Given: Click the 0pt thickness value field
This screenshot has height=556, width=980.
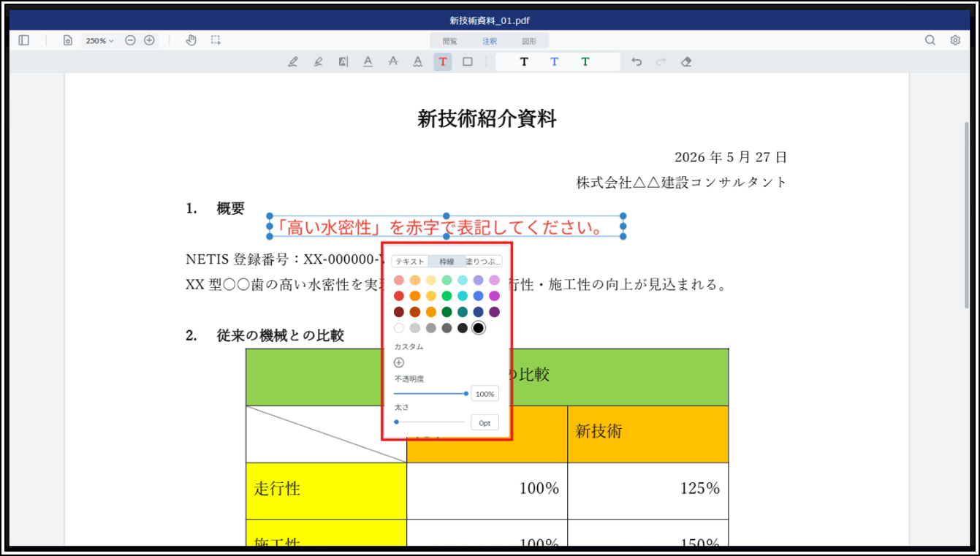Looking at the screenshot, I should point(485,422).
